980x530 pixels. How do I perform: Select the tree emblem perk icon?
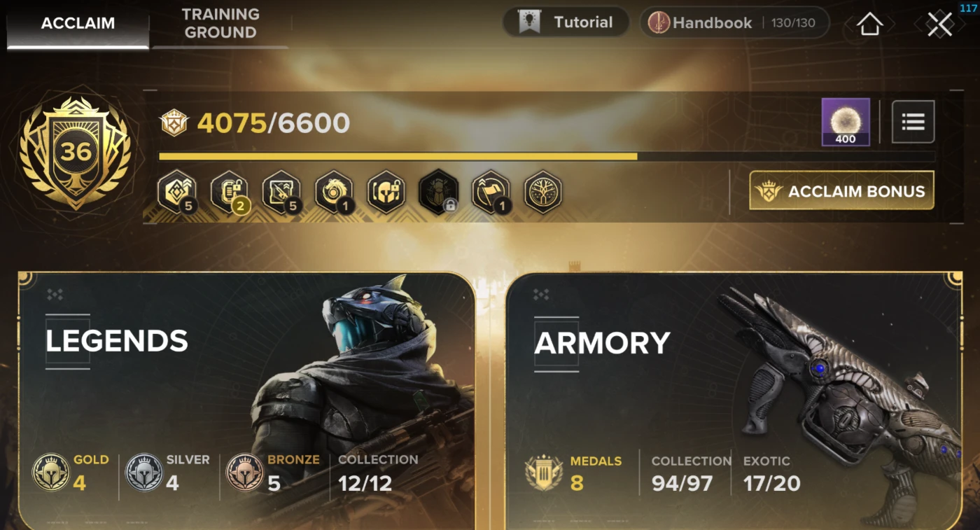pos(543,192)
